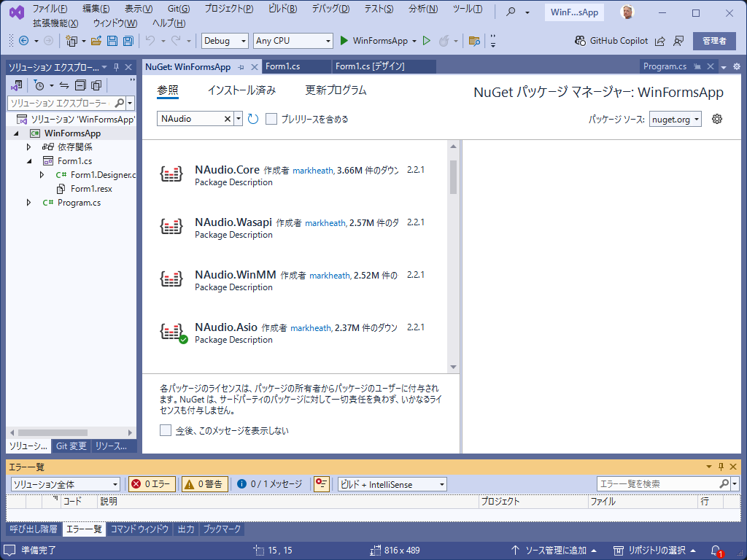
Task: Click the error list search field
Action: 658,484
